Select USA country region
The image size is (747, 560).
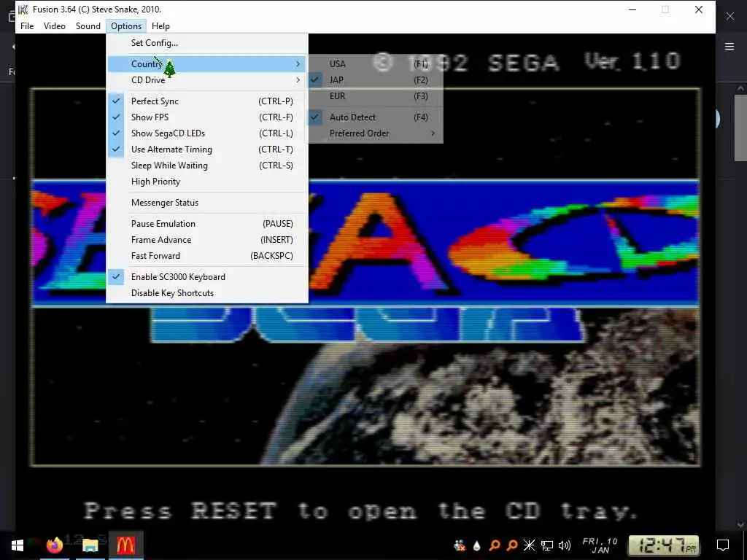click(x=376, y=64)
